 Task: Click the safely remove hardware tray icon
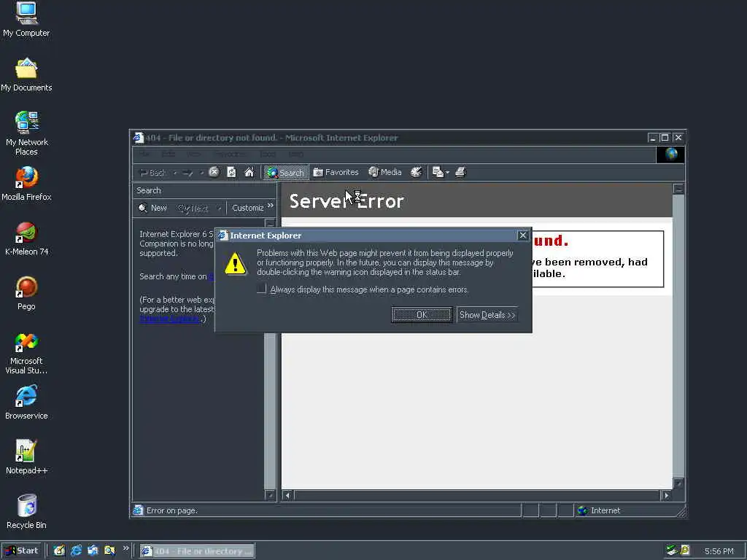click(x=672, y=551)
